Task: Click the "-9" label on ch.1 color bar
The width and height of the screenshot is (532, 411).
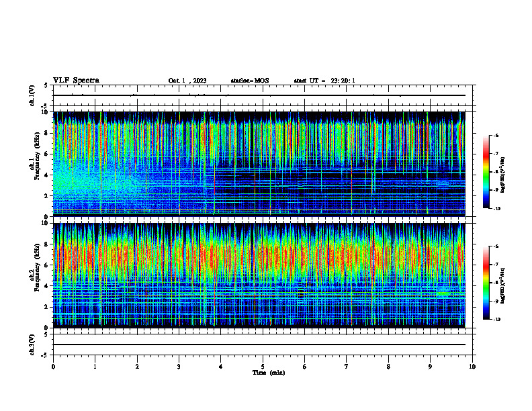Action: pos(496,190)
